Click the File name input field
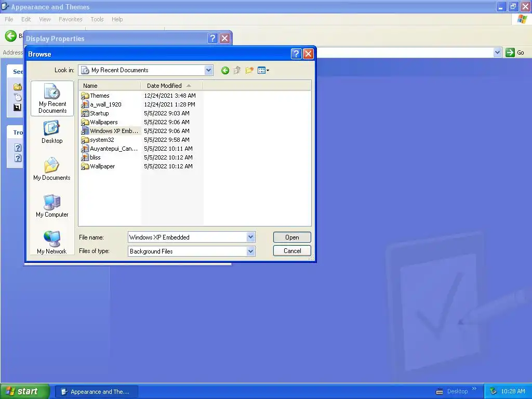This screenshot has height=399, width=532. coord(187,237)
